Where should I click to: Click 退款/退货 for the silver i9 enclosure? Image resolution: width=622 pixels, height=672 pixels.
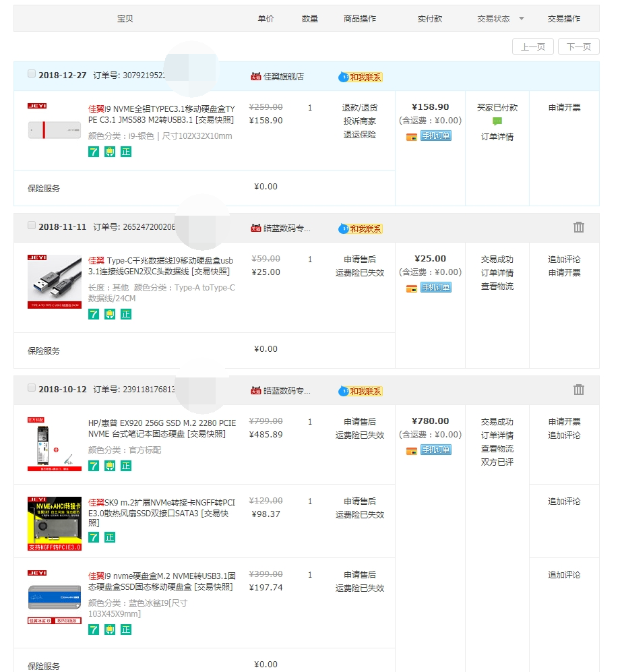360,108
